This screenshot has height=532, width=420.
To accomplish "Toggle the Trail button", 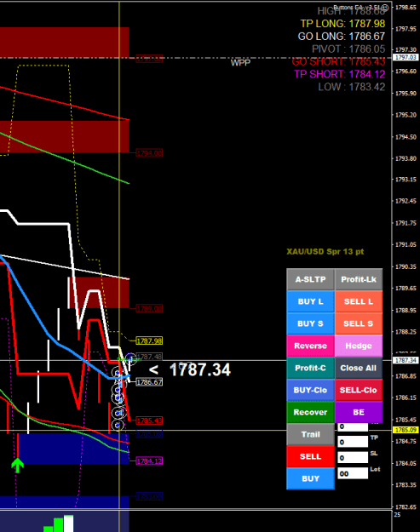I will (x=310, y=434).
